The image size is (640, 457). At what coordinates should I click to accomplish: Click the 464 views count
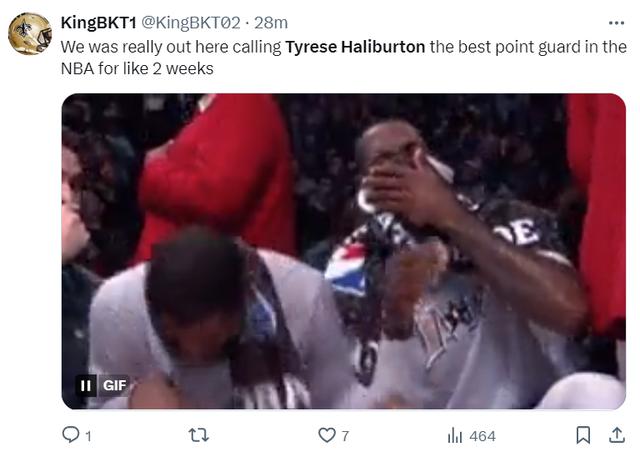(x=482, y=436)
